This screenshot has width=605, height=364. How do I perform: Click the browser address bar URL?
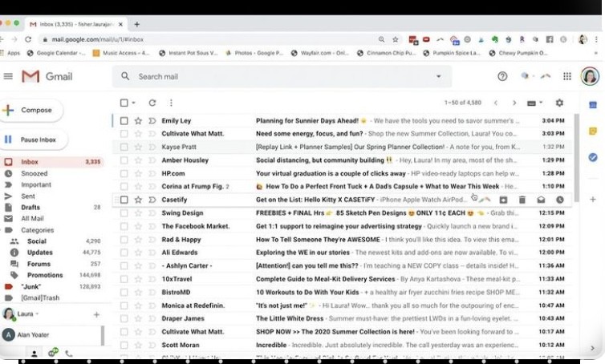click(x=98, y=39)
